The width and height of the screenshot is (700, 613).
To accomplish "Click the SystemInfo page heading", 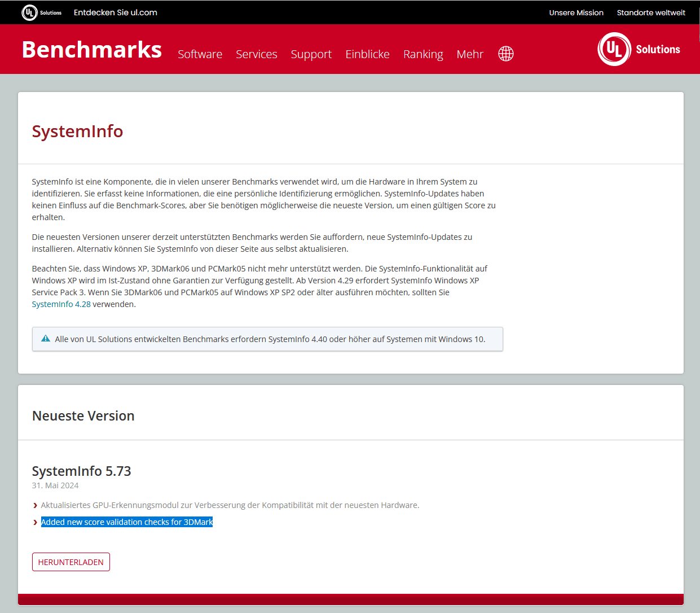I will point(77,132).
